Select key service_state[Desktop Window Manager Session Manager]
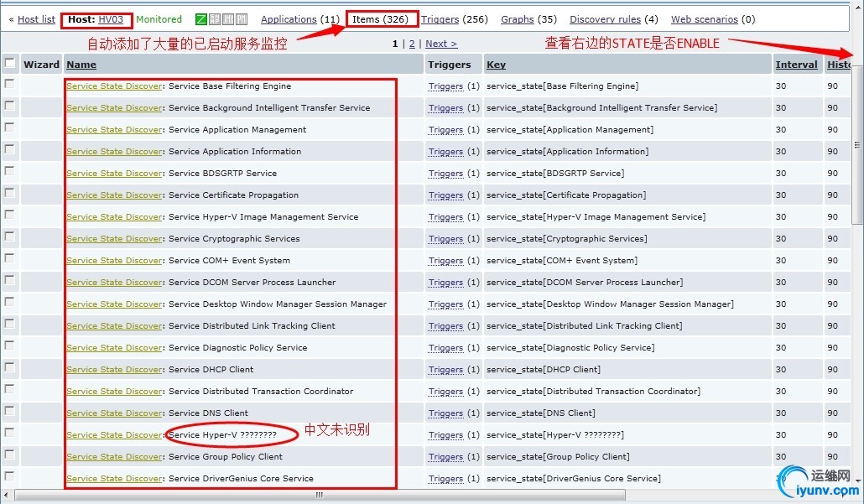Viewport: 864px width, 504px height. [x=610, y=304]
